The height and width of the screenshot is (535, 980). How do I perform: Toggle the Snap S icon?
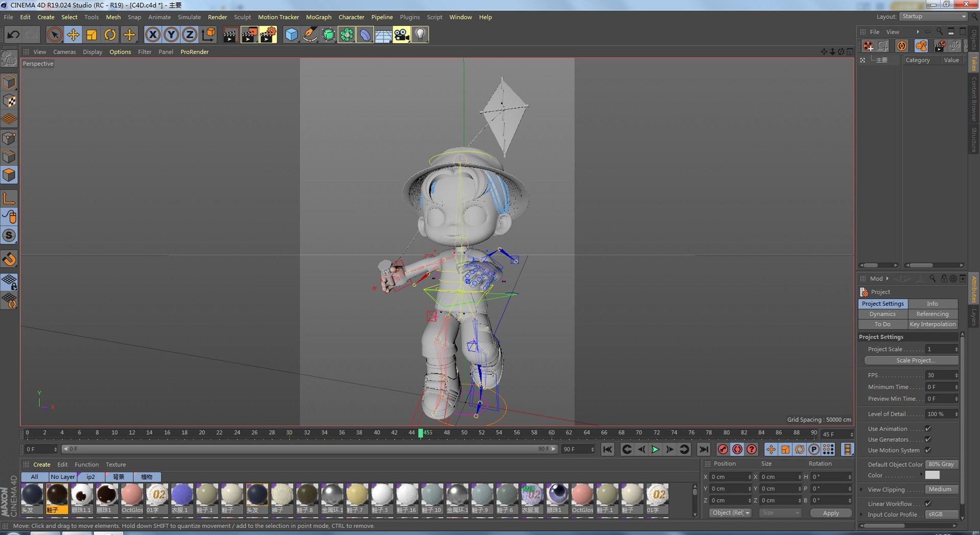[x=9, y=235]
